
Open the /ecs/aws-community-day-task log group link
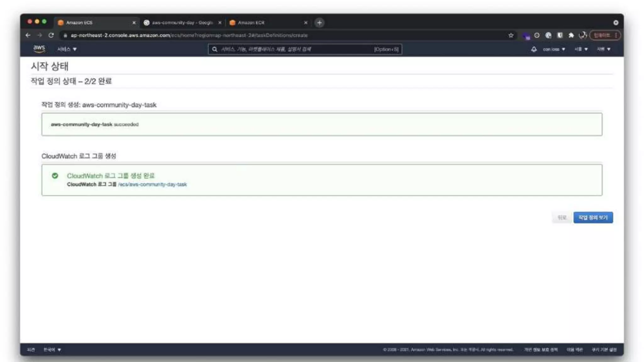pyautogui.click(x=152, y=184)
